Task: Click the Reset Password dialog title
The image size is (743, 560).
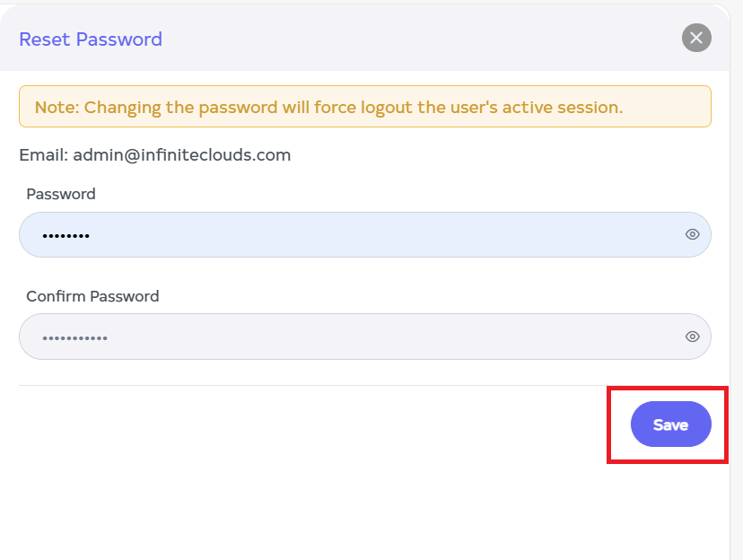Action: pyautogui.click(x=91, y=39)
